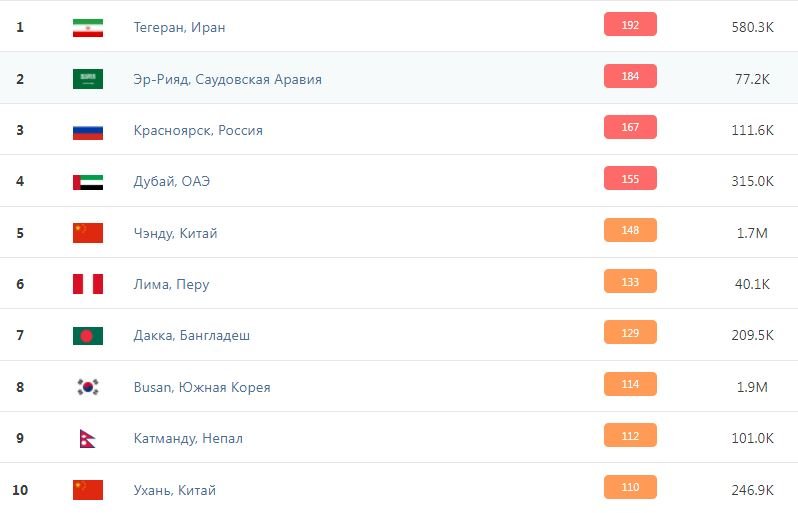This screenshot has width=798, height=513.
Task: Click the Russia flag next to Красноярск
Action: click(87, 130)
